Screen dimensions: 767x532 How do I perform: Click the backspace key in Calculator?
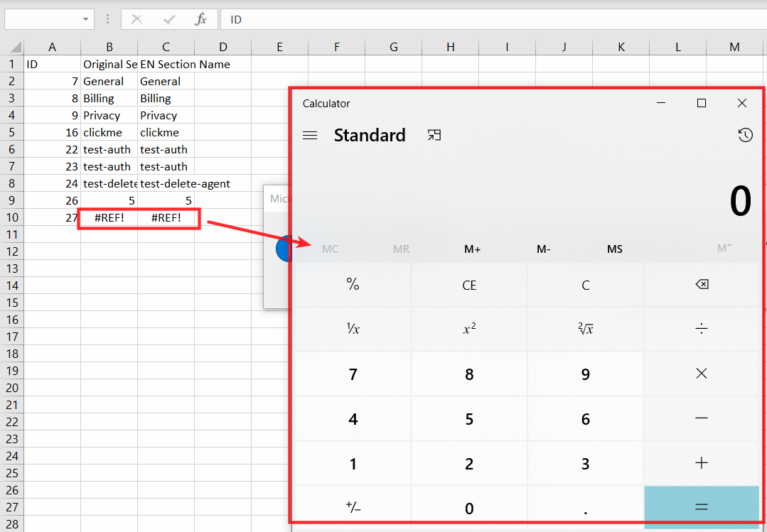[702, 285]
